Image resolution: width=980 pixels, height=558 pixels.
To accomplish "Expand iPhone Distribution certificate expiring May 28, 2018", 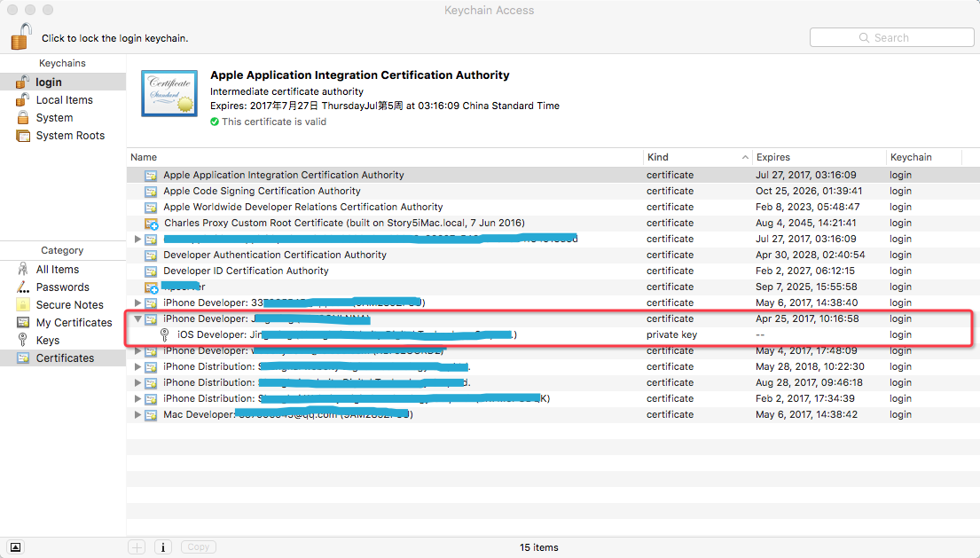I will 137,366.
